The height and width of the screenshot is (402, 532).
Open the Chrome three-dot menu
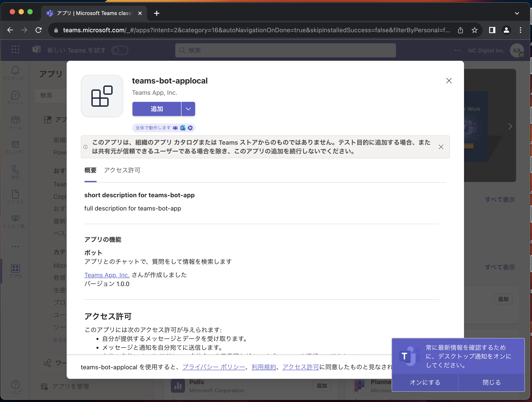521,30
